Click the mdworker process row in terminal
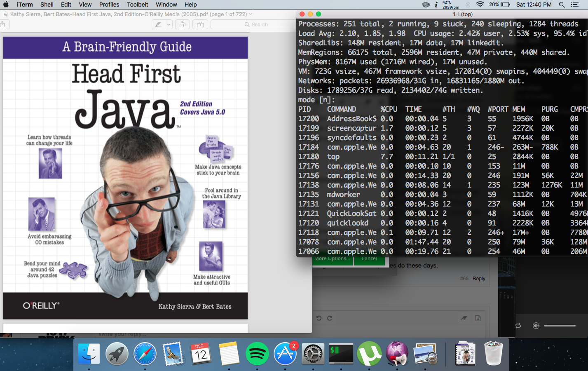Viewport: 588px width, 371px height. coord(443,195)
